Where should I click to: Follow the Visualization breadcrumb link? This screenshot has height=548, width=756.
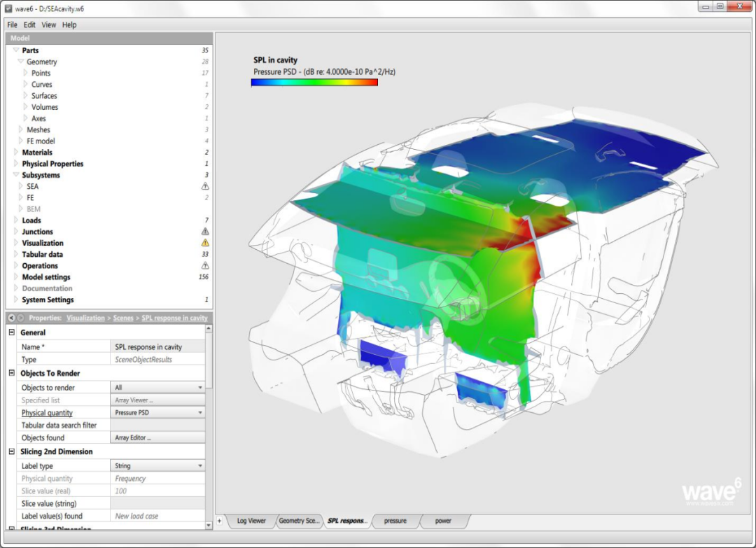click(85, 318)
